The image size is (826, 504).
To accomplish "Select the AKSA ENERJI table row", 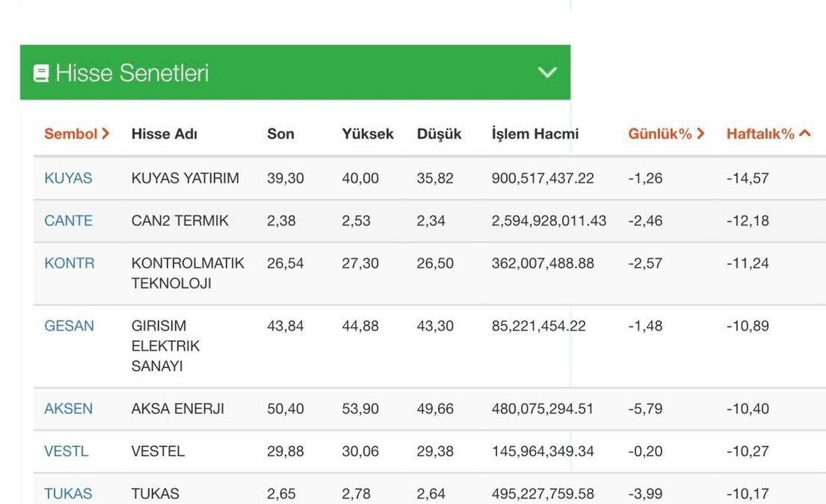I will (306, 408).
